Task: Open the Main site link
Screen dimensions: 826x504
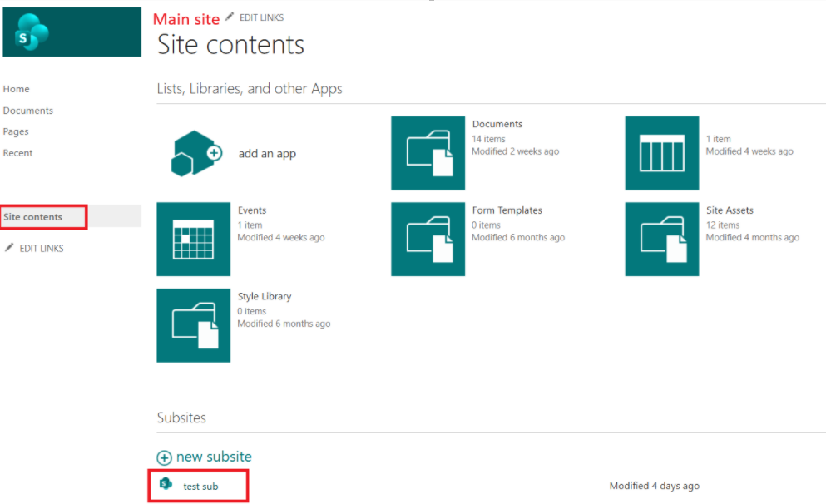Action: 186,19
